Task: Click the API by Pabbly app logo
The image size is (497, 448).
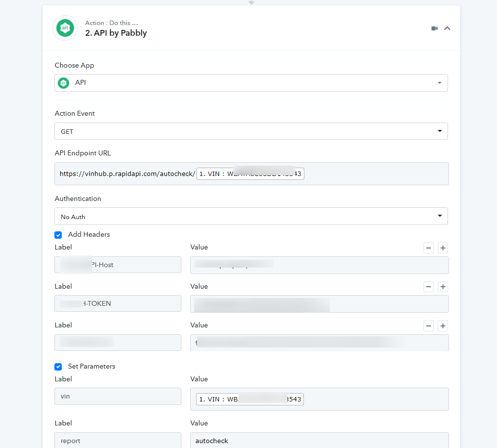Action: click(65, 28)
